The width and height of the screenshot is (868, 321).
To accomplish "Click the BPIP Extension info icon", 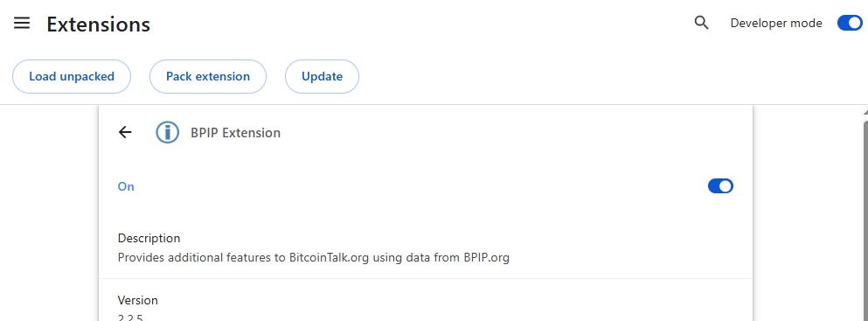I will coord(167,133).
